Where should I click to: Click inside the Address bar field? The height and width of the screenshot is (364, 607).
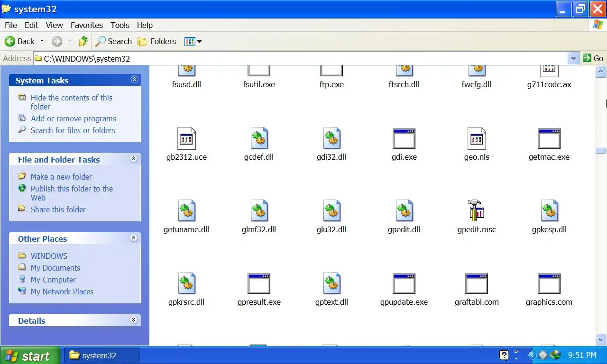pyautogui.click(x=301, y=58)
